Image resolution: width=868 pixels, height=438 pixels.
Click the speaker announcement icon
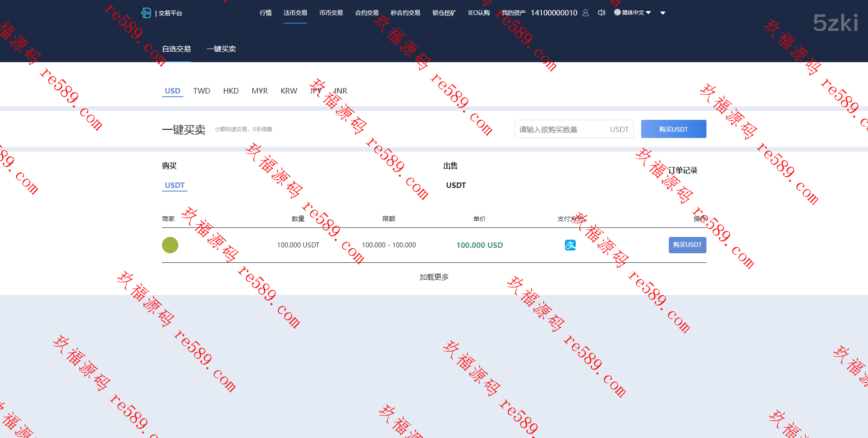click(602, 13)
